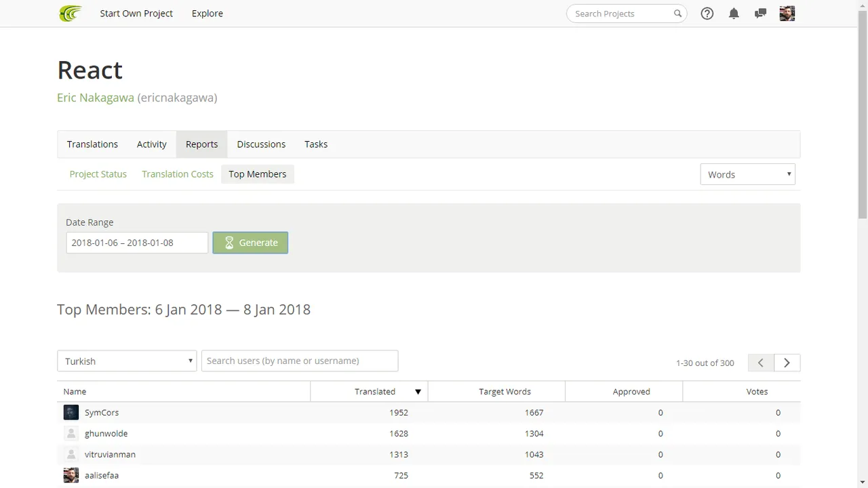Select the Reports tab
Viewport: 868px width, 488px height.
(201, 144)
